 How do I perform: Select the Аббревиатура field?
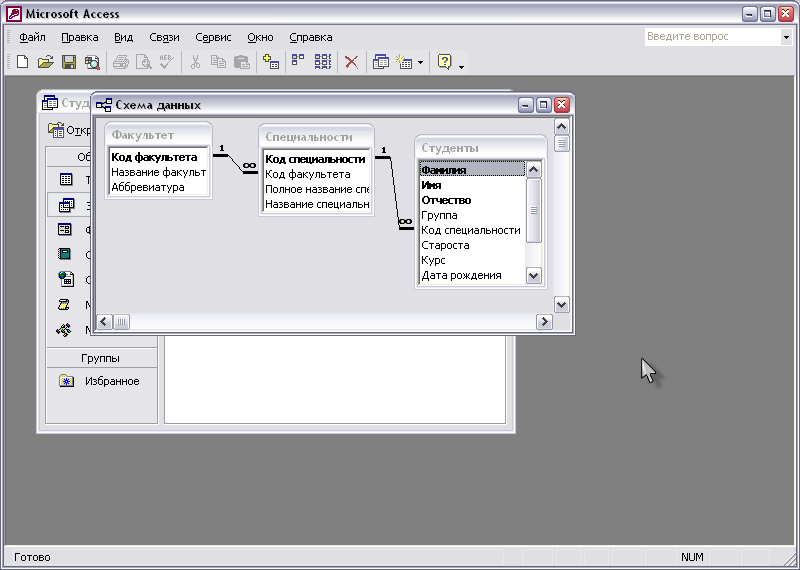tap(159, 187)
